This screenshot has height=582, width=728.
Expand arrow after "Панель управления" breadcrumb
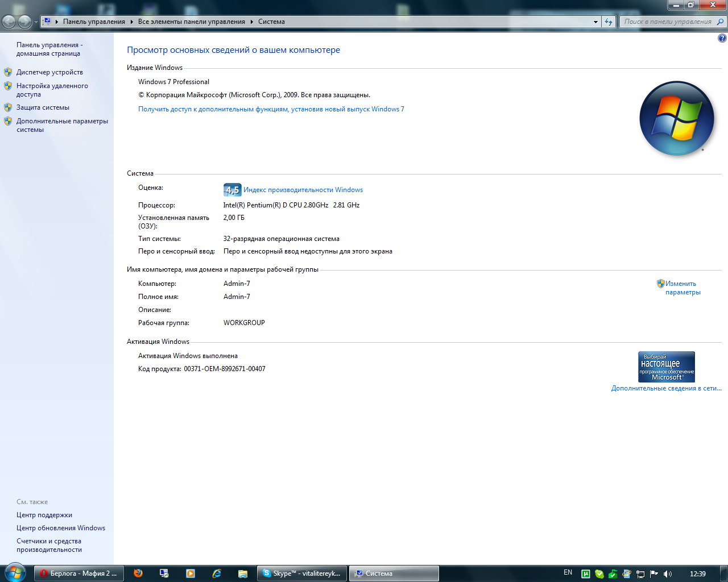(131, 22)
